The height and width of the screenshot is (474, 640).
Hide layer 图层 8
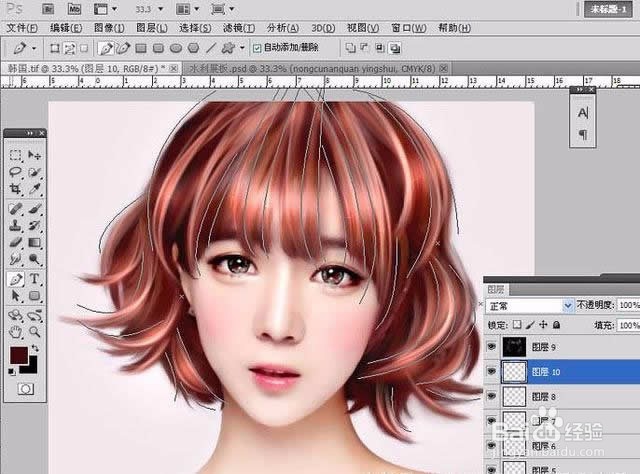491,396
